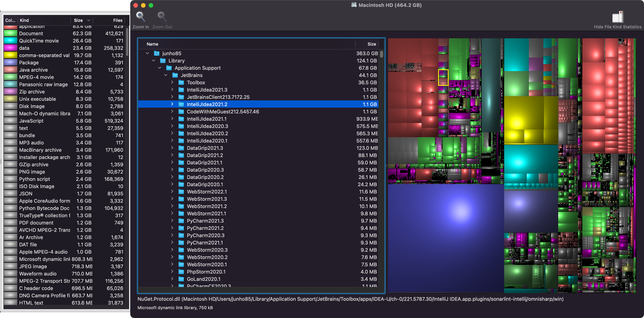
Task: Expand the IntelliJIdea2021.2 folder row
Action: 172,104
